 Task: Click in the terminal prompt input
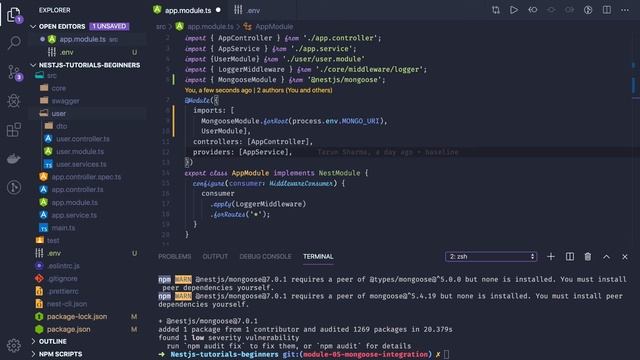pyautogui.click(x=446, y=354)
